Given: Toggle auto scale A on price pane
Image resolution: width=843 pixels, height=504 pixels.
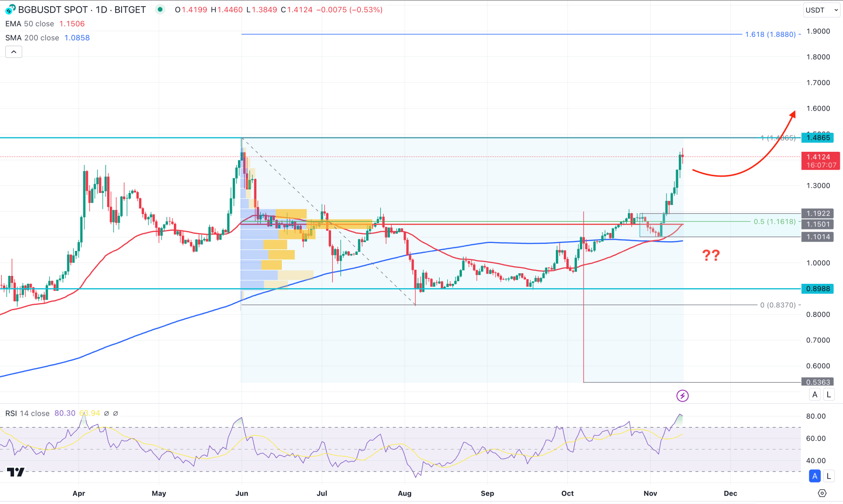Looking at the screenshot, I should coord(815,394).
